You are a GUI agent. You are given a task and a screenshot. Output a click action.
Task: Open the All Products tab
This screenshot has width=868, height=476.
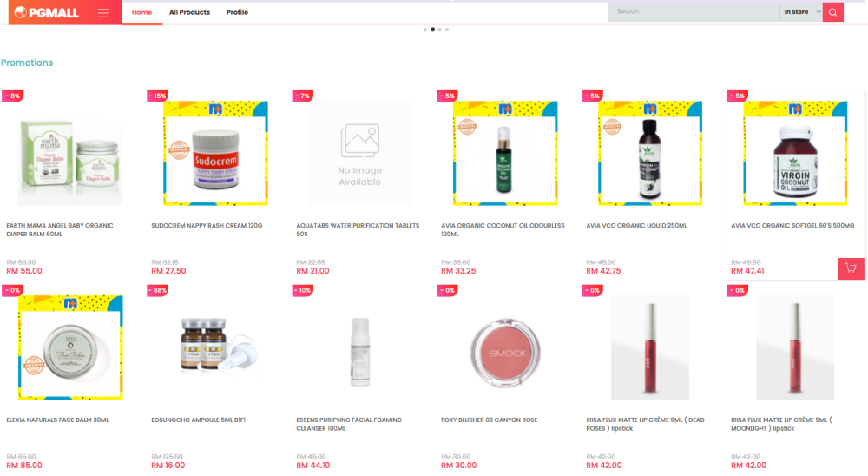[x=189, y=12]
